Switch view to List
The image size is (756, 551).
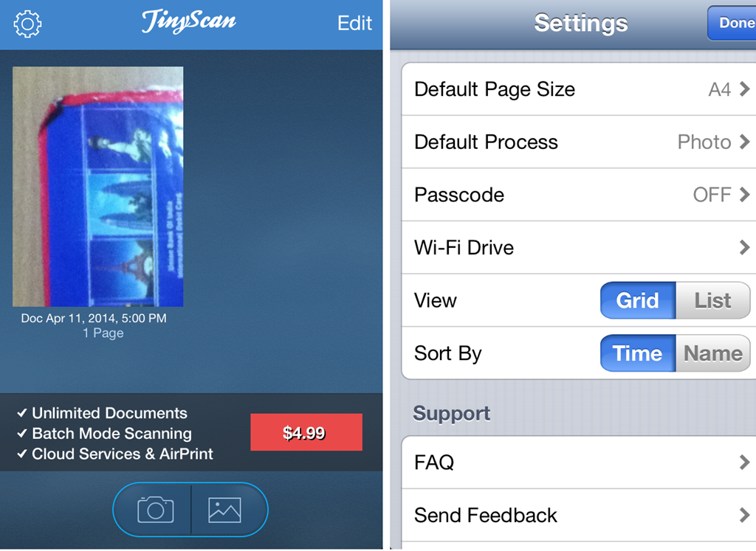pyautogui.click(x=713, y=300)
